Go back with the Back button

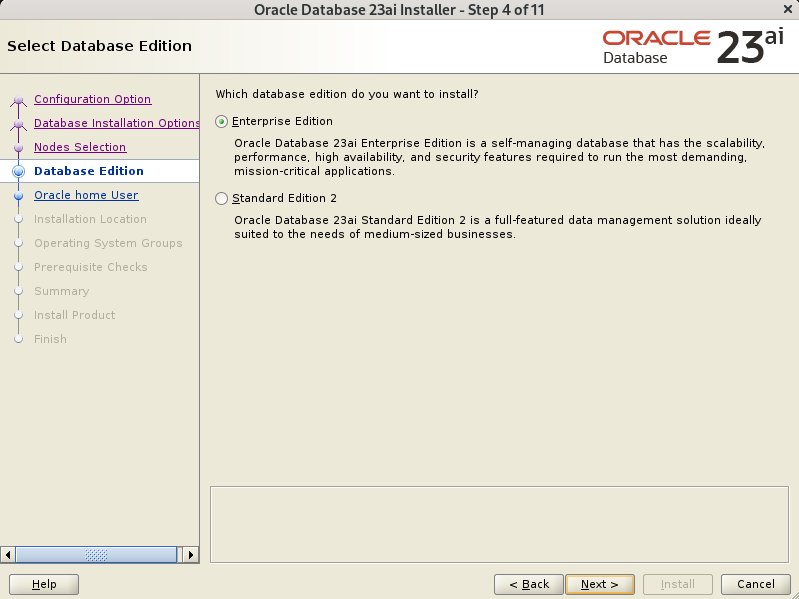pos(528,584)
